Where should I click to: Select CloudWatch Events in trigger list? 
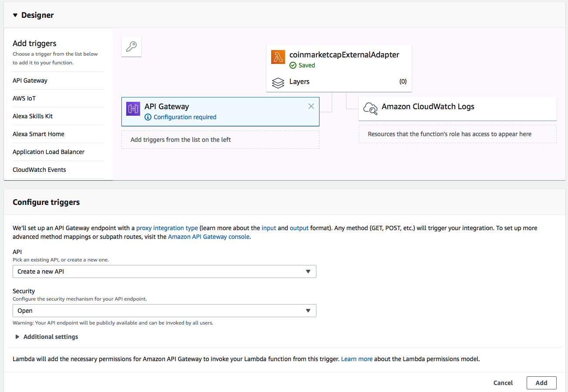pos(39,170)
